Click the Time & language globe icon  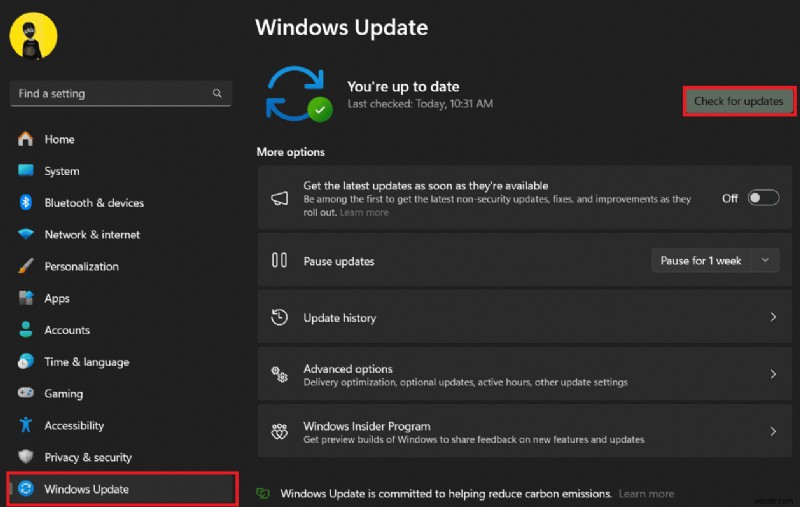[26, 361]
